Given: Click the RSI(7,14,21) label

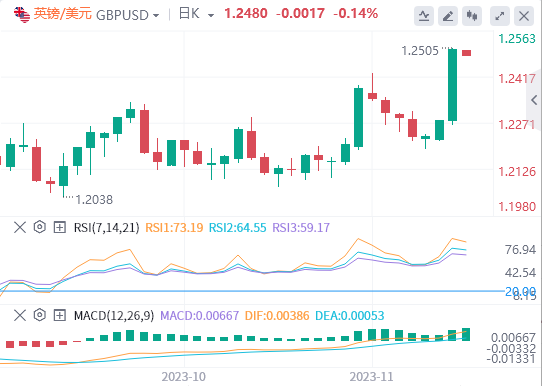Looking at the screenshot, I should tap(106, 228).
